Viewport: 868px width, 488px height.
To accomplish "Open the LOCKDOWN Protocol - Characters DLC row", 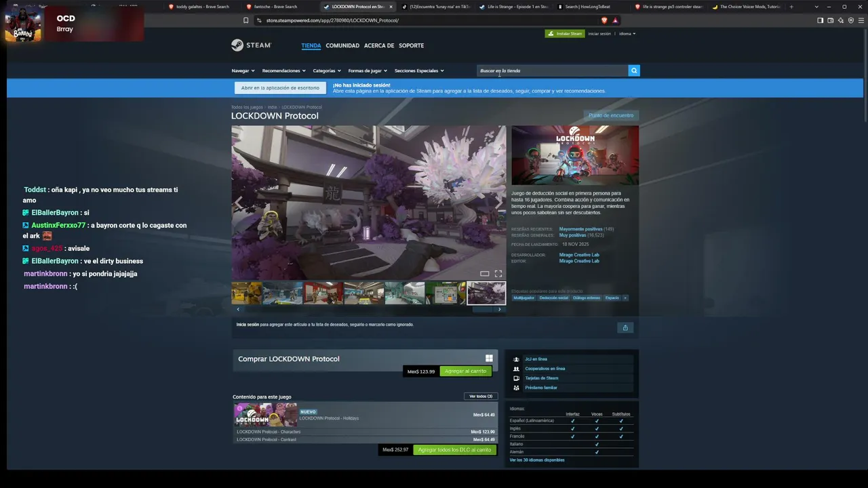I will point(366,432).
